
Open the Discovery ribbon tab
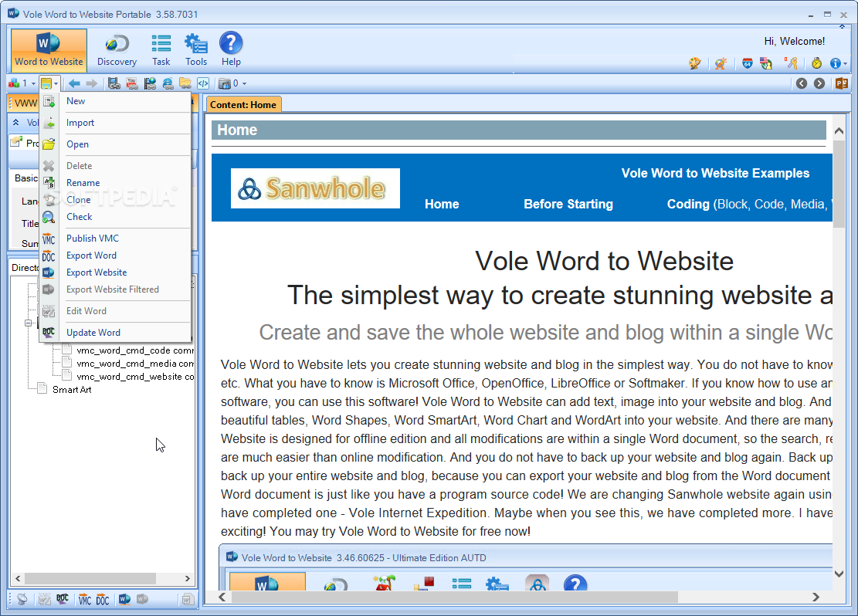(117, 50)
